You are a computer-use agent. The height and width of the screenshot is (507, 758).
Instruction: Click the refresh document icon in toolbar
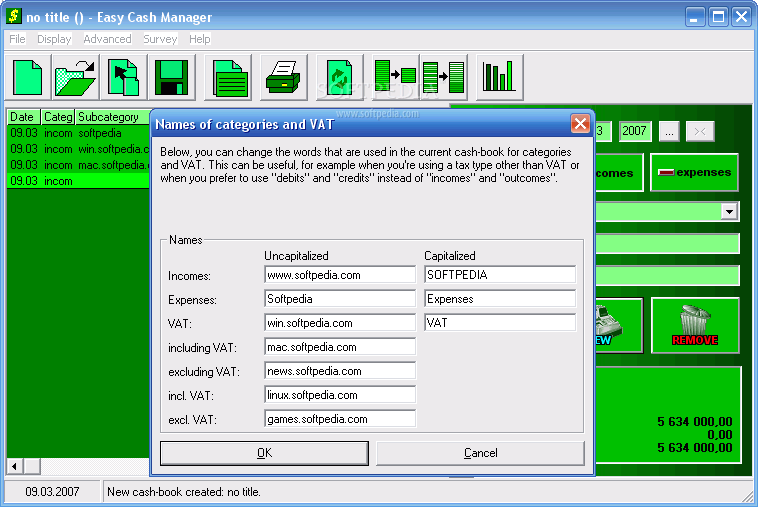339,77
